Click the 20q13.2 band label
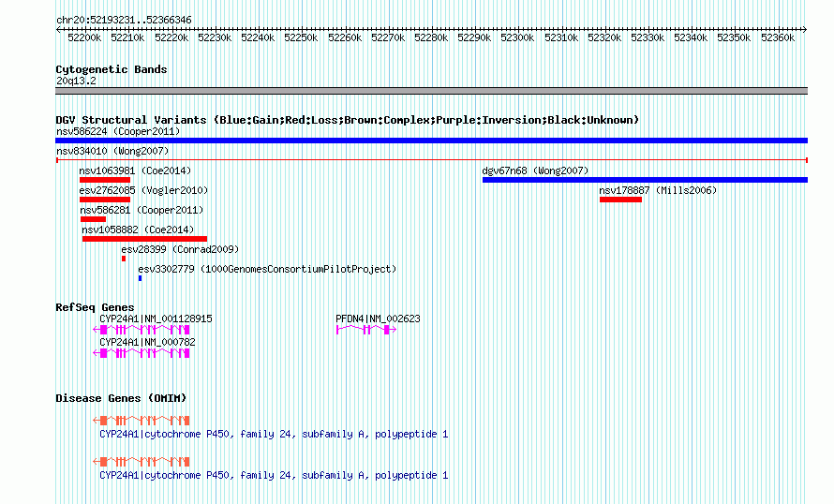834x504 pixels. coord(76,81)
